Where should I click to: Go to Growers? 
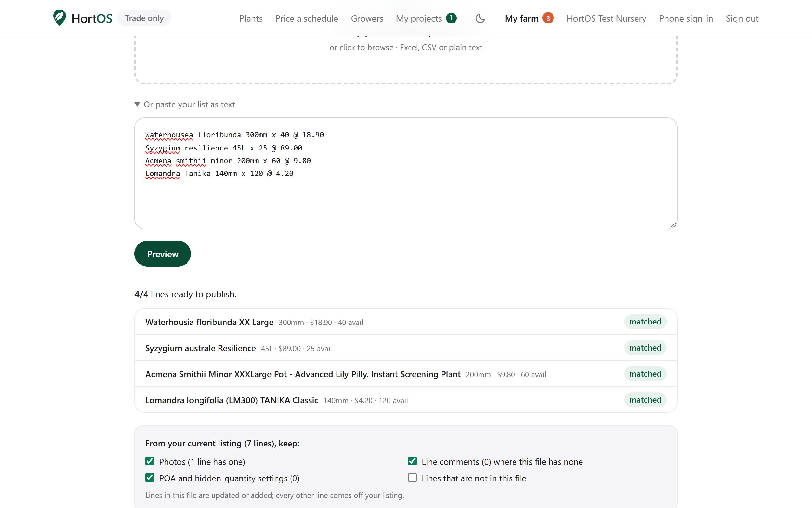(x=367, y=18)
